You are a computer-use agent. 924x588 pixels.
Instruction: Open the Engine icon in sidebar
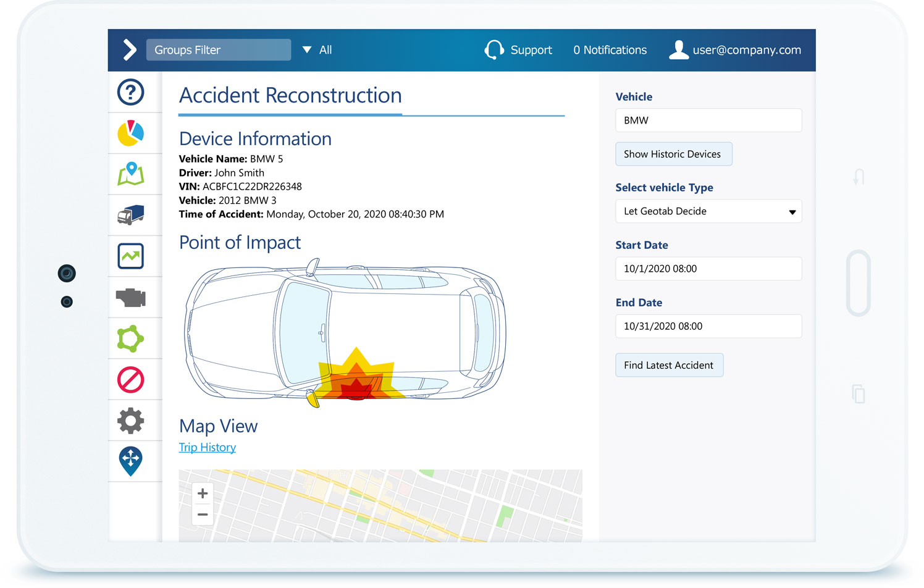coord(131,298)
